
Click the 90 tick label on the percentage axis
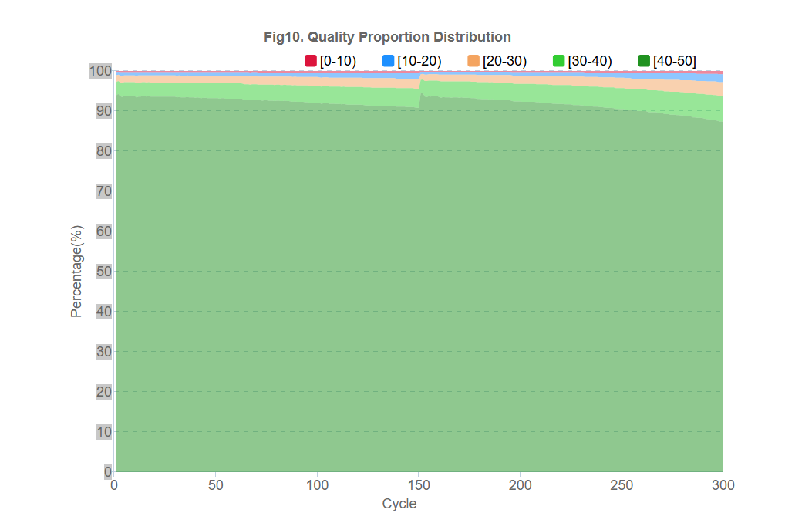(104, 111)
